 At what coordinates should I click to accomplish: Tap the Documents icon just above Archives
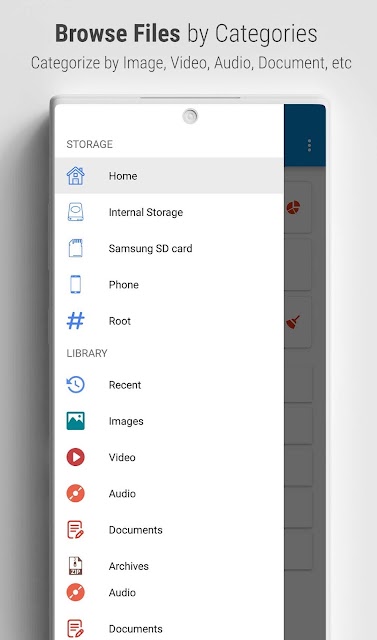click(x=75, y=530)
